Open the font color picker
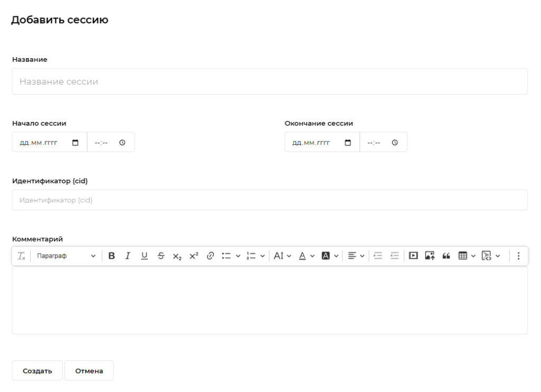 (306, 256)
